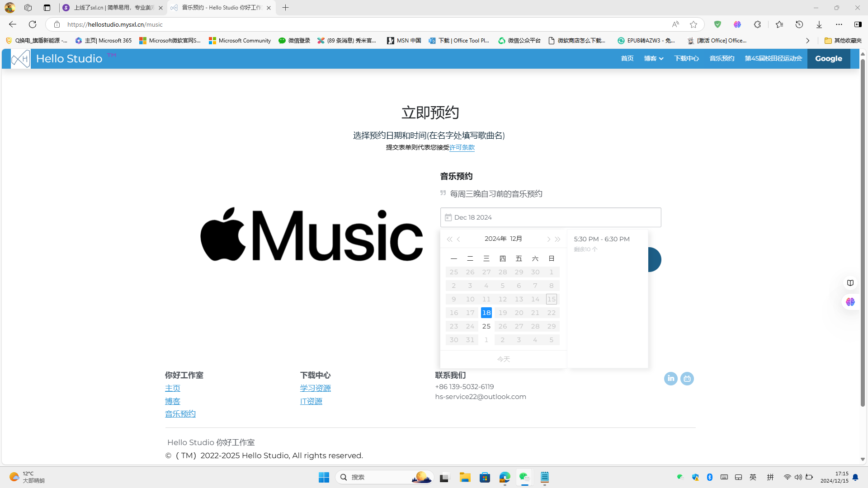868x488 pixels.
Task: Open 下载中心 in site navigation
Action: tap(686, 59)
